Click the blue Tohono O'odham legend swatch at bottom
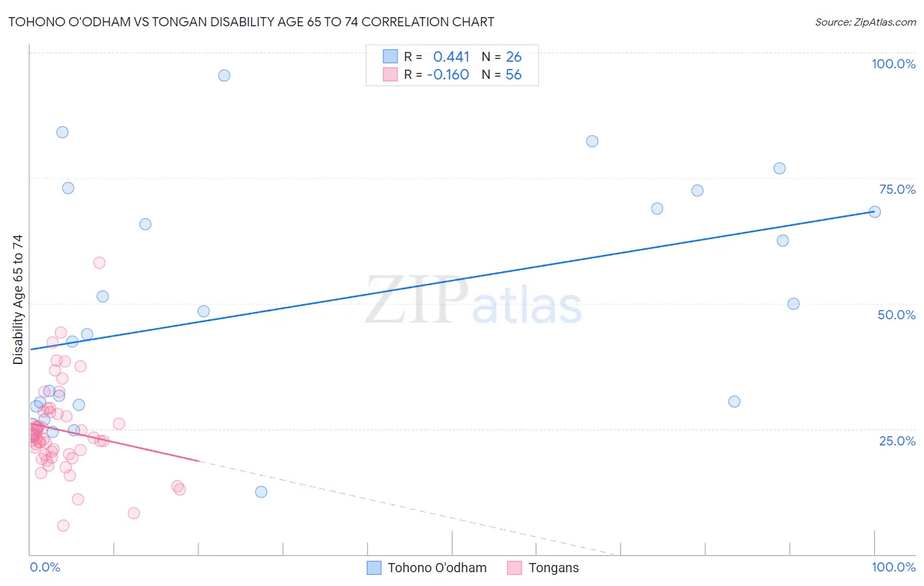924x586 pixels. 374,568
